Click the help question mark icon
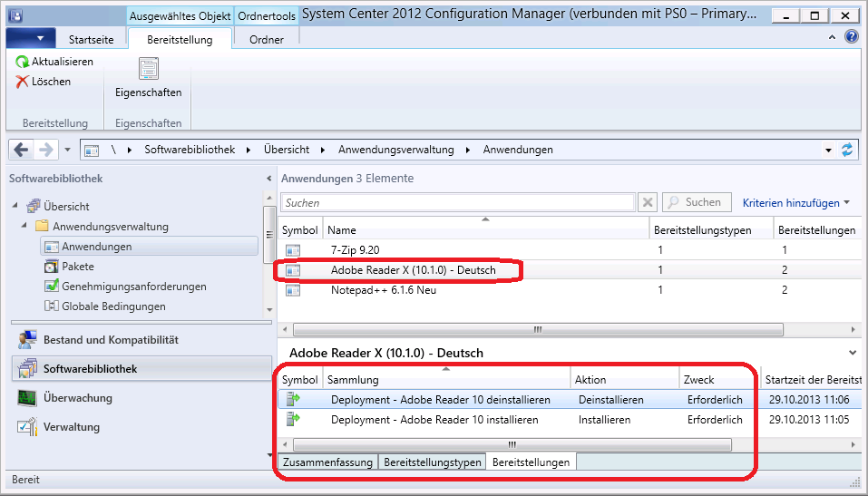This screenshot has width=868, height=496. [x=852, y=37]
